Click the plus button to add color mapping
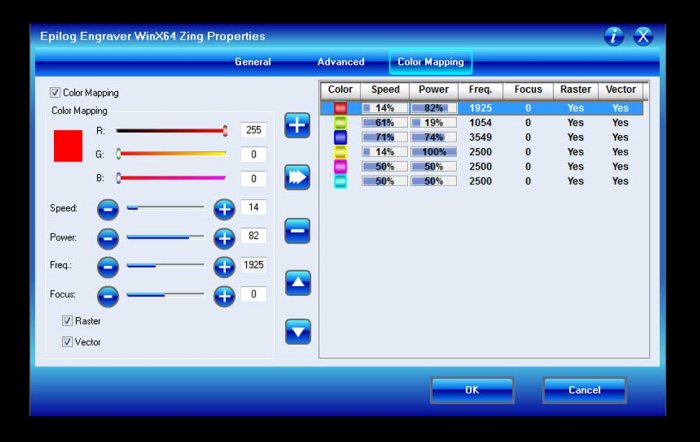 (297, 125)
